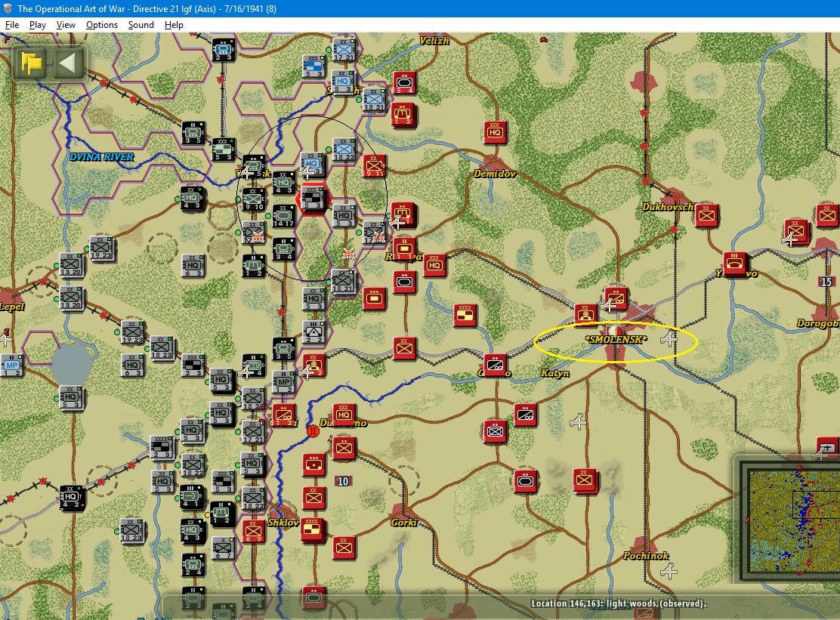Select the blue XXX corps unit marked 5 3
The width and height of the screenshot is (840, 620).
pyautogui.click(x=313, y=66)
